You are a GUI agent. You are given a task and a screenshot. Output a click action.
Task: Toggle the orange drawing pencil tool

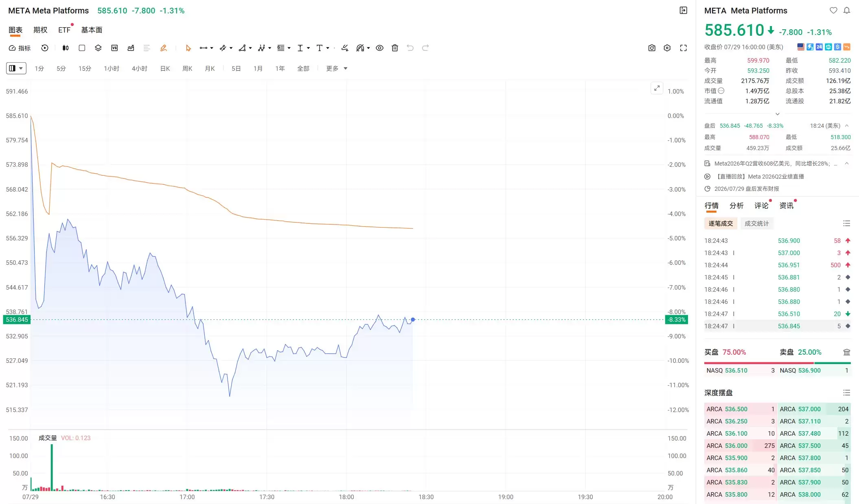click(164, 48)
